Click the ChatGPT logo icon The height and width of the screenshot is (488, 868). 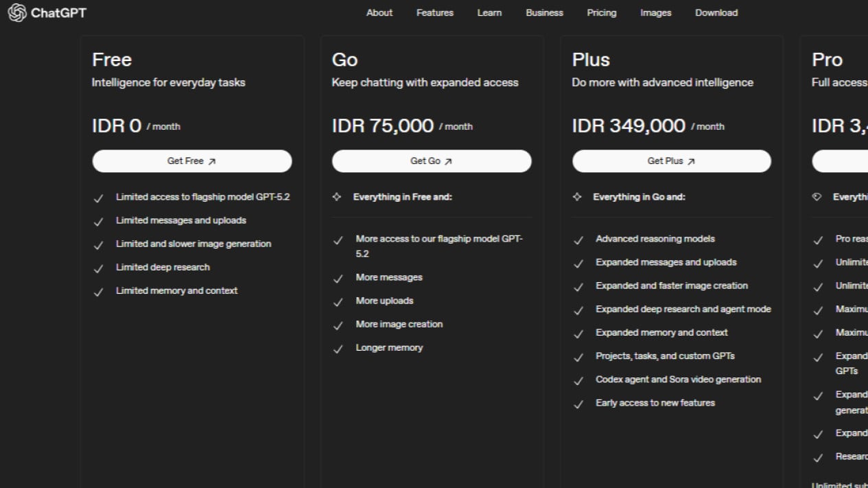(16, 12)
